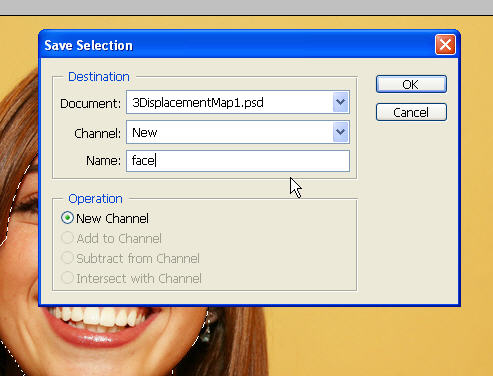This screenshot has width=493, height=376.
Task: Cancel the Save Selection dialog
Action: [x=411, y=112]
